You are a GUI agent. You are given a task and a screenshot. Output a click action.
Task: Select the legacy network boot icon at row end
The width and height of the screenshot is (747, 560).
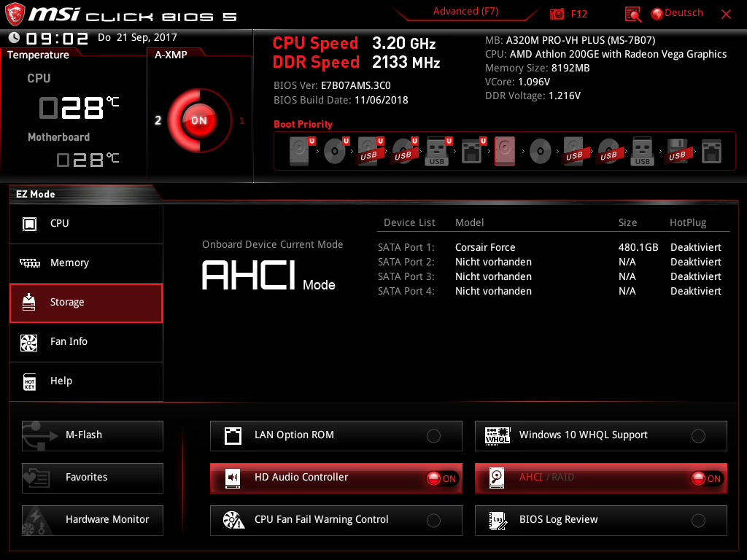pyautogui.click(x=711, y=152)
